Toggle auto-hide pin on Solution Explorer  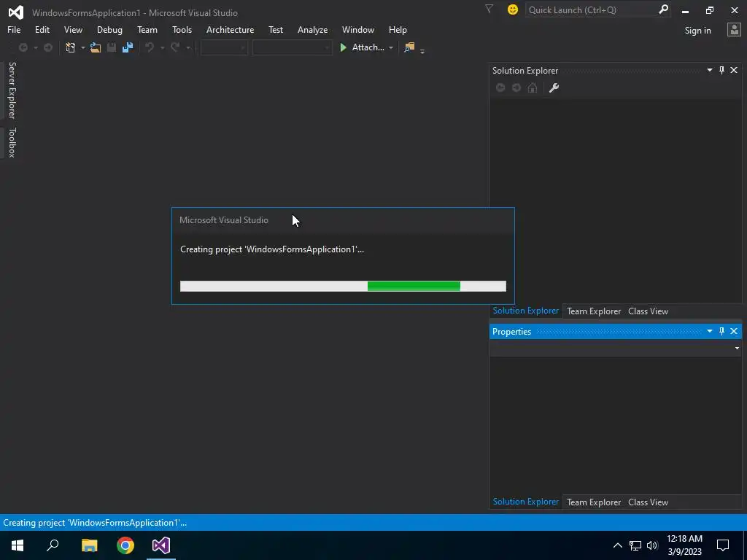point(721,70)
